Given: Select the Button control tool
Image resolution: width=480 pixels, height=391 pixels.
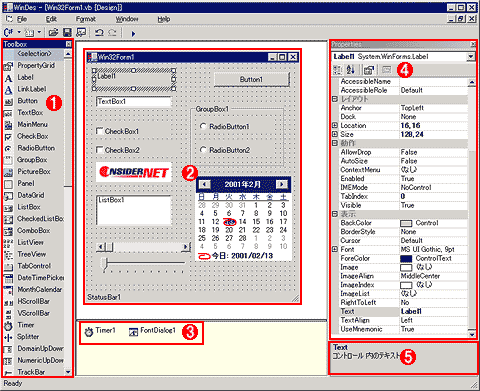Looking at the screenshot, I should click(x=27, y=101).
